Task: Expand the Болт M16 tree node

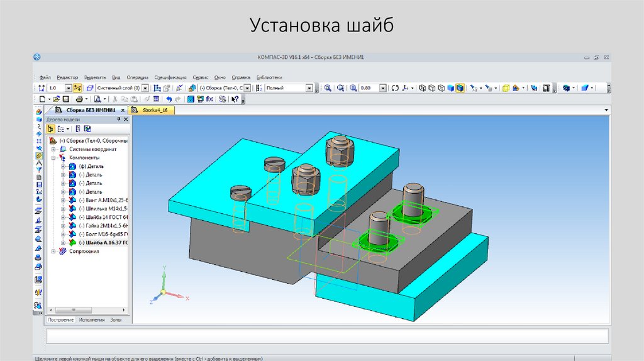Action: click(63, 234)
